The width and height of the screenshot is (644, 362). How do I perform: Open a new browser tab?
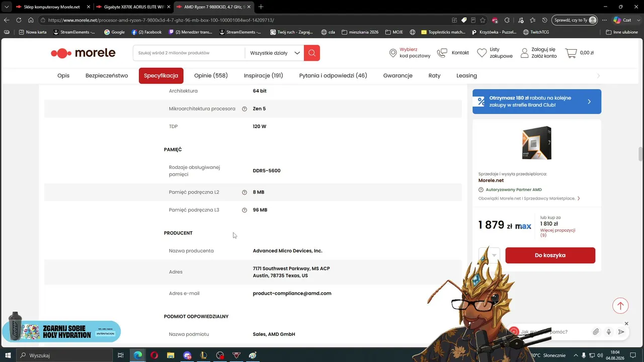coord(261,7)
